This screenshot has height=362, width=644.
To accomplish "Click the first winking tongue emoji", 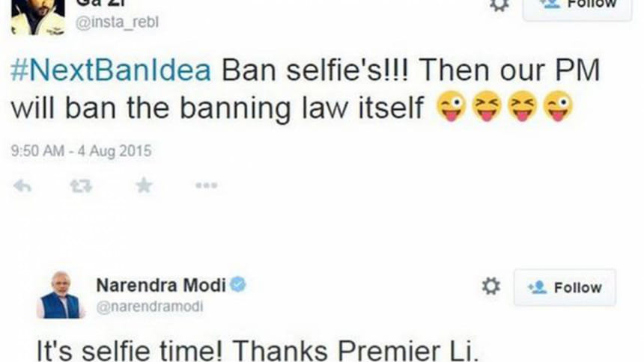I will click(x=451, y=106).
